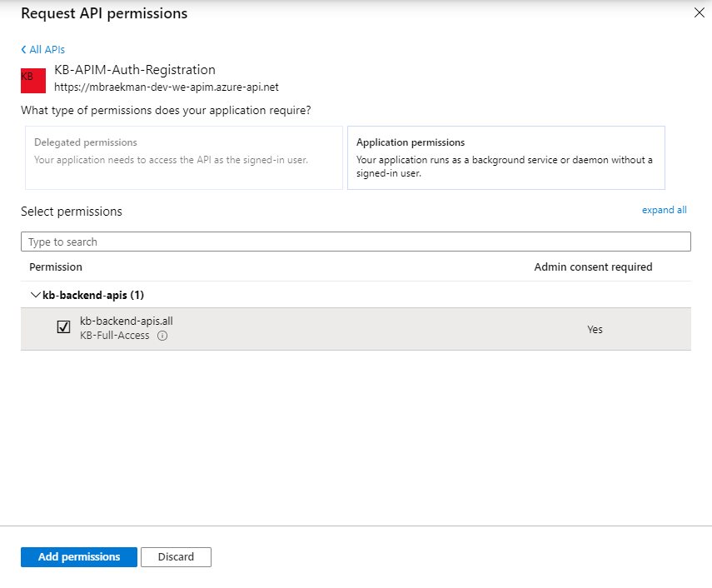Collapse the kb-backend-apis permission group
The width and height of the screenshot is (712, 588).
pyautogui.click(x=36, y=295)
